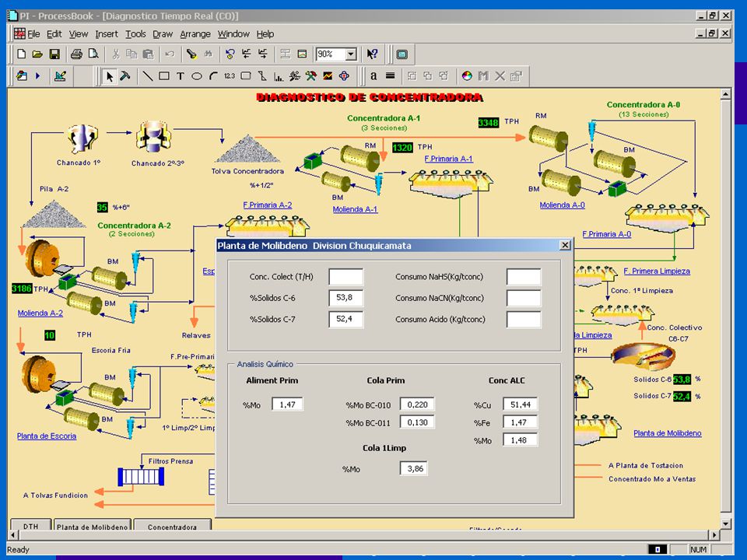Select the Trend chart tool
747x560 pixels.
[x=328, y=76]
